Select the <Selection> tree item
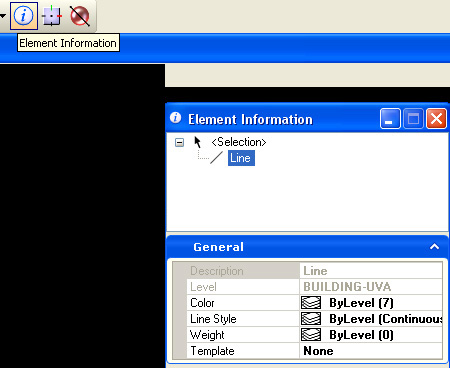Image resolution: width=450 pixels, height=368 pixels. coord(239,142)
